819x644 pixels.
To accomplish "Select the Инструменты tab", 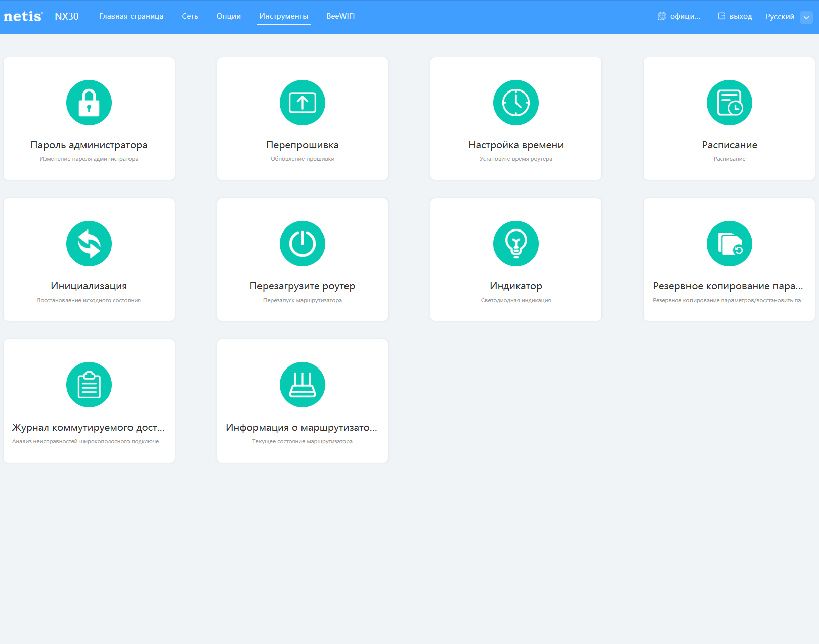I will pos(284,16).
